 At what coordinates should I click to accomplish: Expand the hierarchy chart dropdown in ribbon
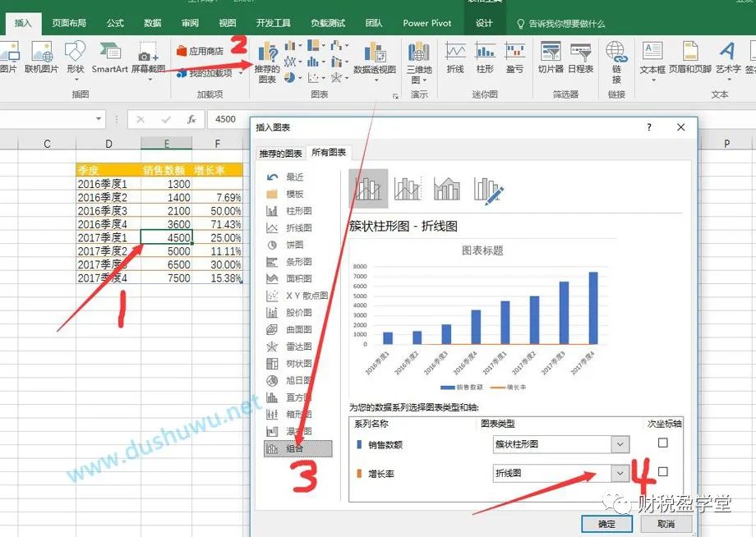pos(323,46)
